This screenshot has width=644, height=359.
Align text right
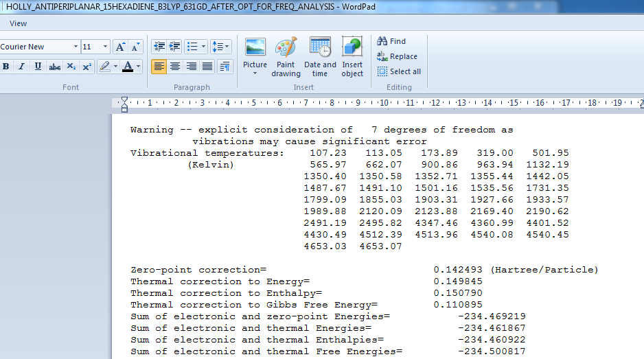192,67
